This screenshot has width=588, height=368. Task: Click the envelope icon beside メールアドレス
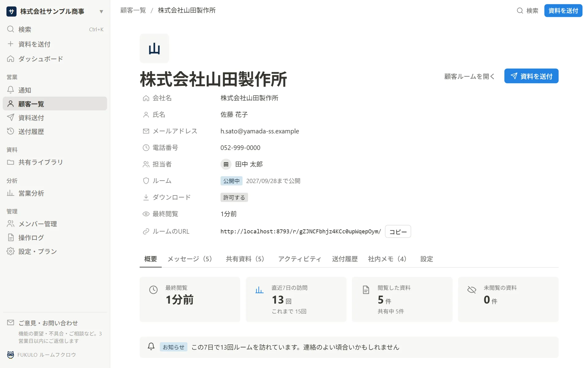(x=146, y=131)
